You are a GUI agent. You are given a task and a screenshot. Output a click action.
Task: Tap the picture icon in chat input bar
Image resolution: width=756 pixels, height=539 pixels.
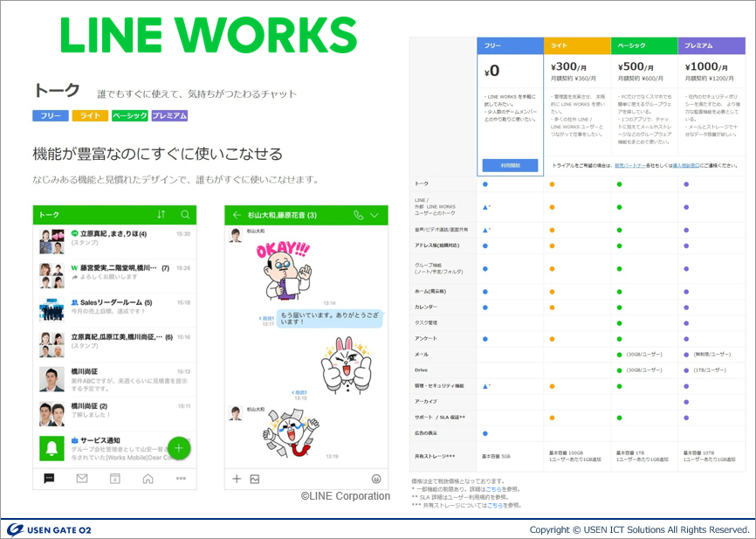[x=255, y=479]
